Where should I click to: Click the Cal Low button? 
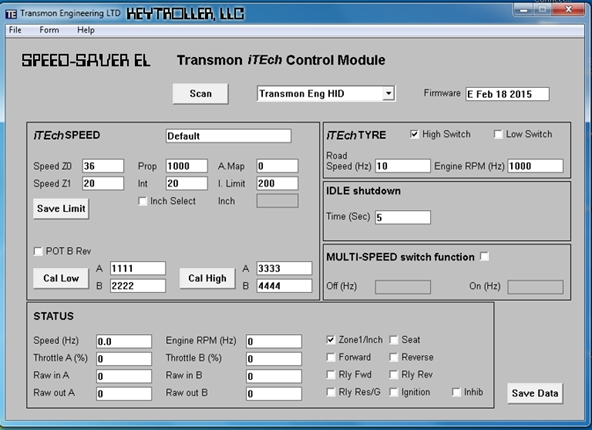point(61,278)
